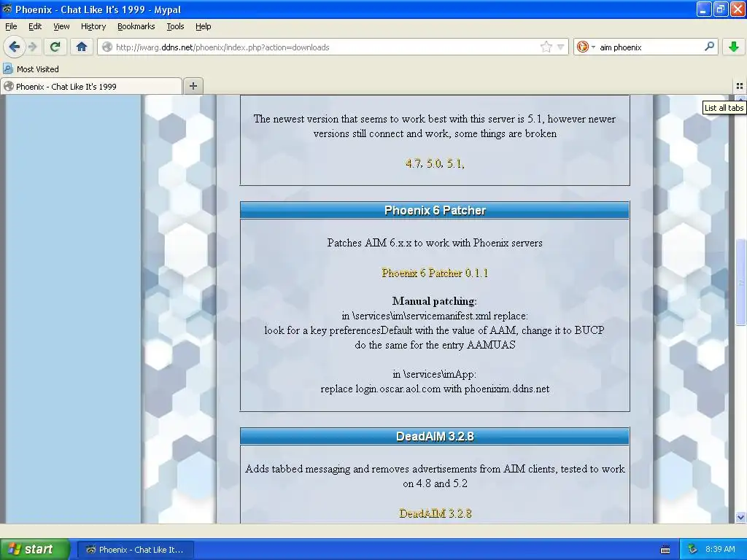747x560 pixels.
Task: Click the vertical scrollbar thumb
Action: [x=740, y=282]
